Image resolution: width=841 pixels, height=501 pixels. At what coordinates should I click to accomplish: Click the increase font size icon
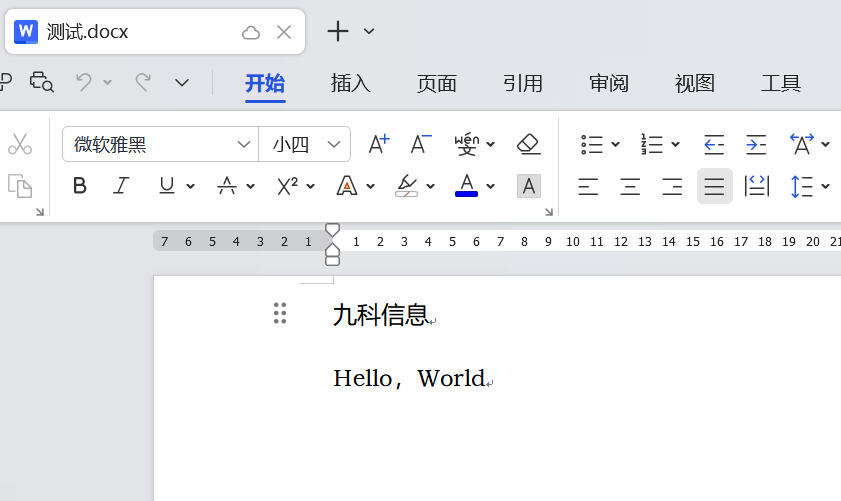point(379,144)
